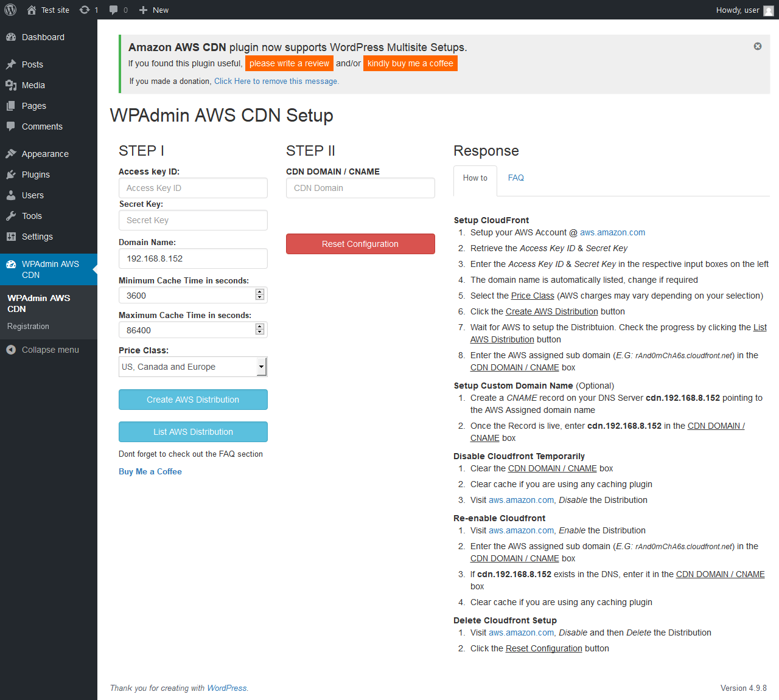Screen dimensions: 779x700
Task: Adjust the Minimum Cache Time spinner arrows
Action: coord(260,295)
